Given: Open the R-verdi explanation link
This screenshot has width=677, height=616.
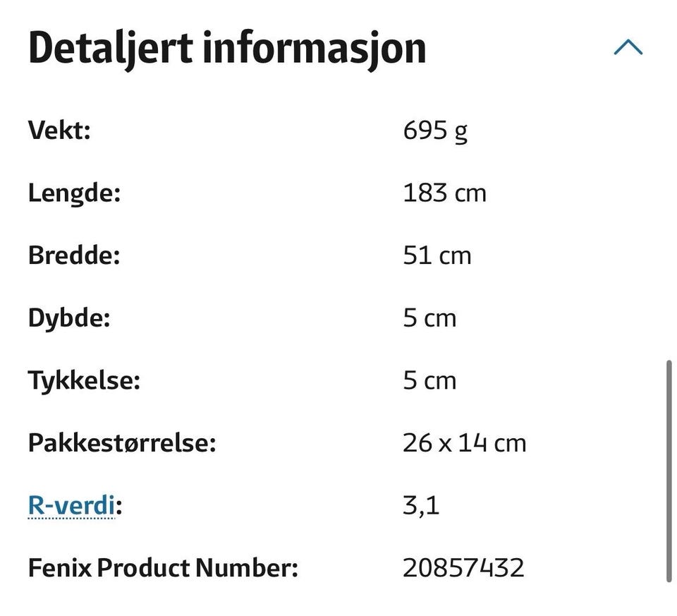Looking at the screenshot, I should [71, 505].
